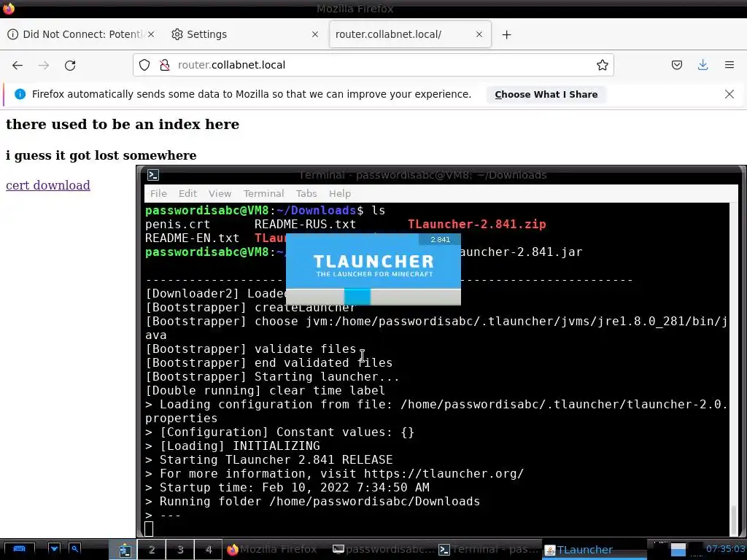Click the 'there used to be an index here' heading
The height and width of the screenshot is (560, 747).
pos(123,124)
